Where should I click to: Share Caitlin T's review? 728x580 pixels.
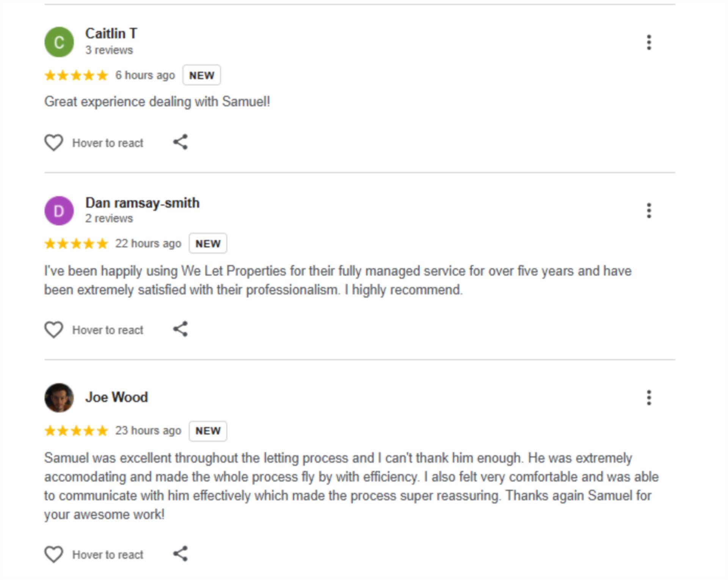[180, 142]
